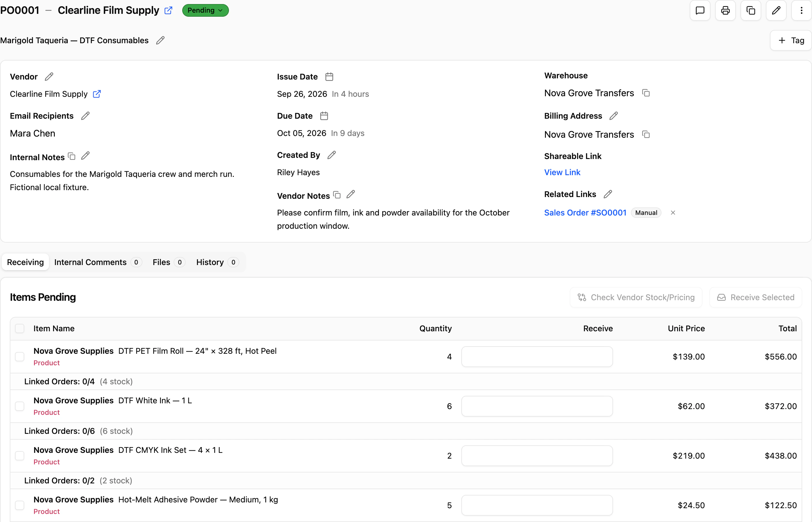Open the Internal Comments tab
The width and height of the screenshot is (812, 522).
(x=98, y=262)
